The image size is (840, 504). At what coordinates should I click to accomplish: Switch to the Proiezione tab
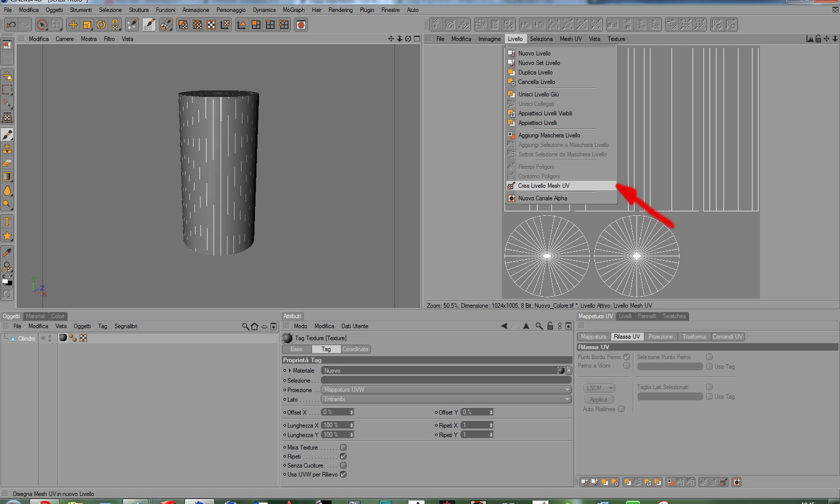[660, 337]
